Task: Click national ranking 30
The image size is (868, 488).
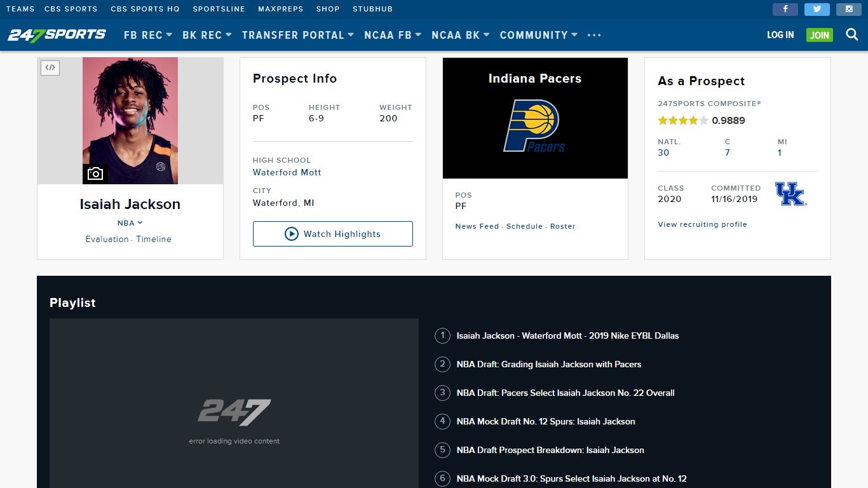Action: click(663, 152)
